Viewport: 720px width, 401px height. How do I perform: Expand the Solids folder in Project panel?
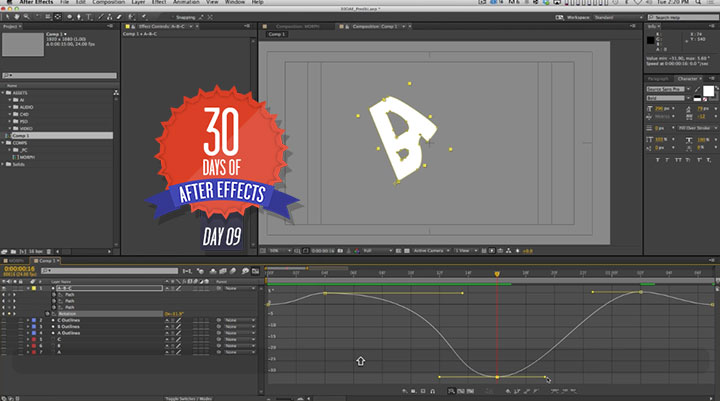[x=3, y=164]
